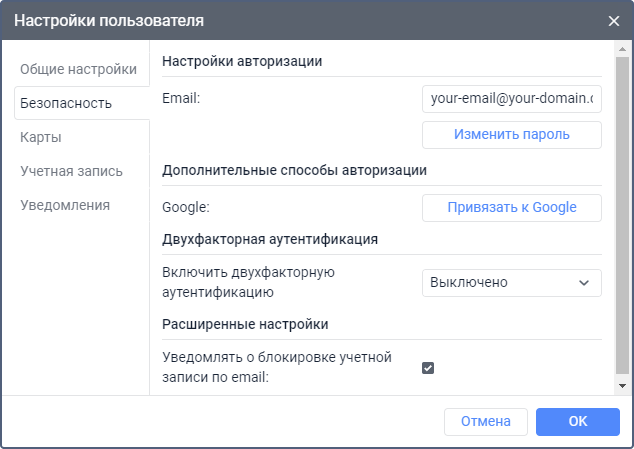The width and height of the screenshot is (634, 449).
Task: Click into the Email input field
Action: coord(511,99)
